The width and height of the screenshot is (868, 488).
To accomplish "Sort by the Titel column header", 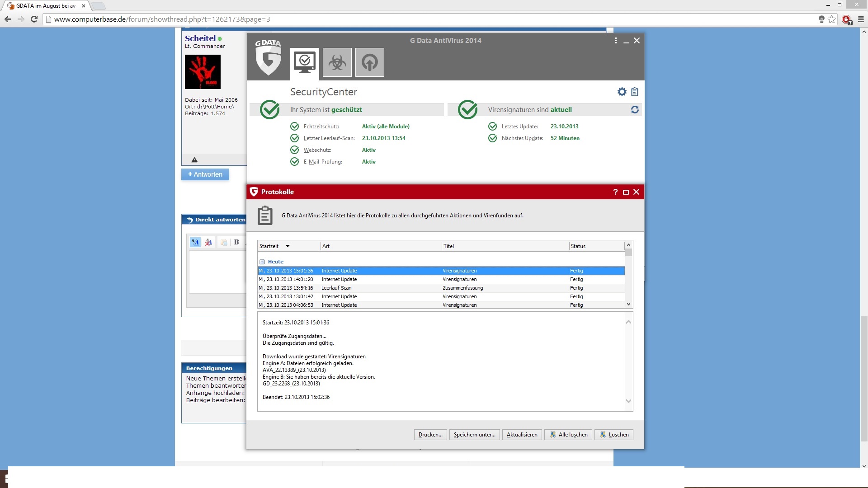I will 448,246.
